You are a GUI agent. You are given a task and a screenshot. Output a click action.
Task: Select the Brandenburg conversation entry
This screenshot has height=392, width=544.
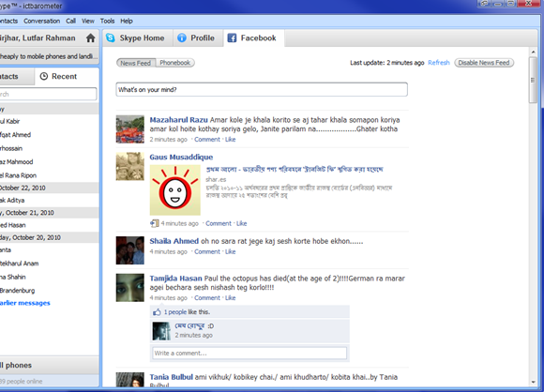pos(50,291)
